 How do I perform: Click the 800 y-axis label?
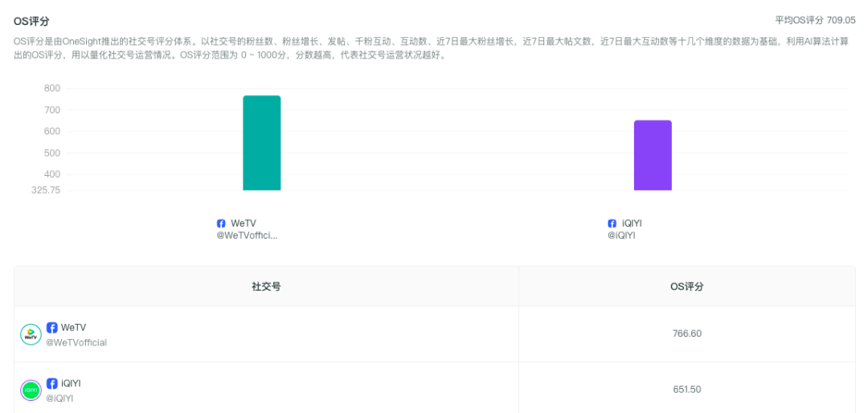tap(51, 88)
